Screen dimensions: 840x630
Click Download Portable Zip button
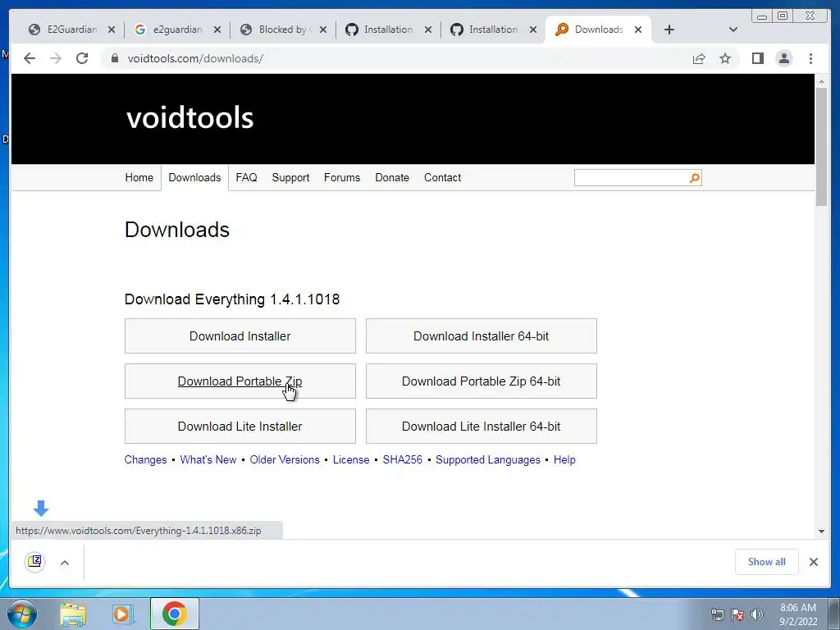(240, 381)
